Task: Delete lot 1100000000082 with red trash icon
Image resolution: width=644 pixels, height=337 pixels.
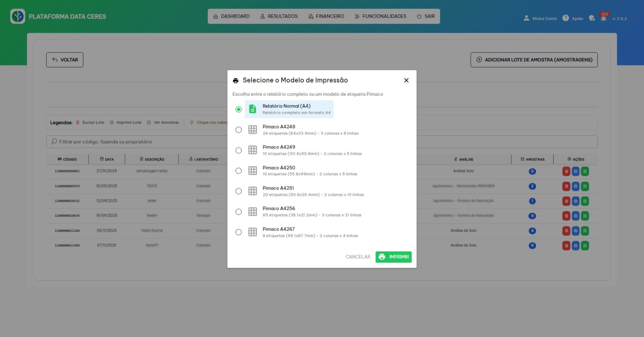Action: [x=566, y=171]
